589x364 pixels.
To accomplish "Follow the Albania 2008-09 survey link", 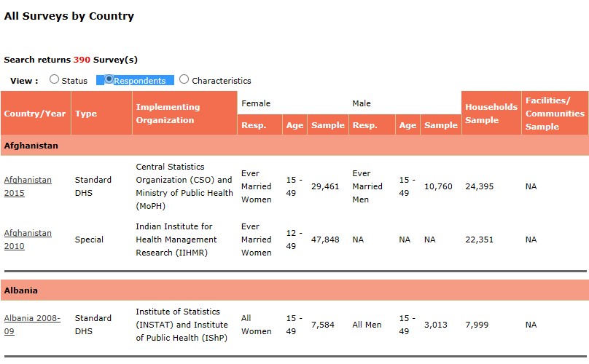I will pyautogui.click(x=32, y=325).
